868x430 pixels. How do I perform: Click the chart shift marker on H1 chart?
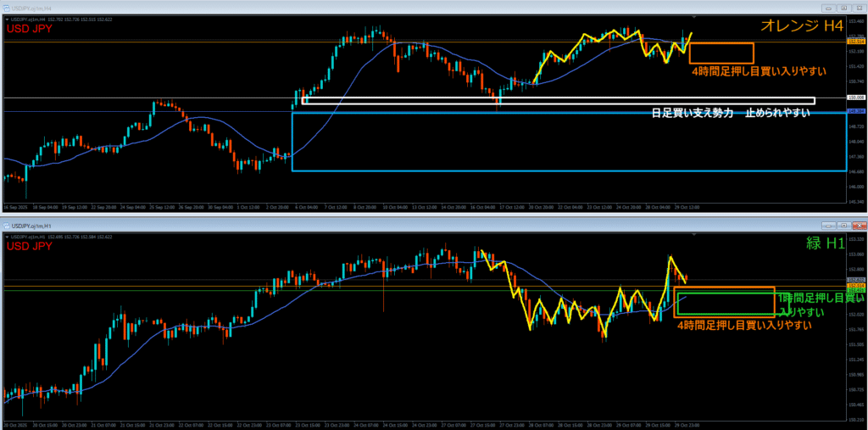(693, 235)
